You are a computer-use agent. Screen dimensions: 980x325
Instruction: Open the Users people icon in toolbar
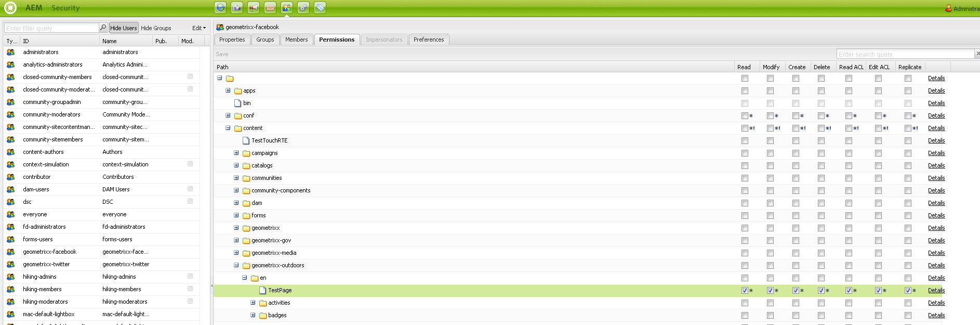287,7
